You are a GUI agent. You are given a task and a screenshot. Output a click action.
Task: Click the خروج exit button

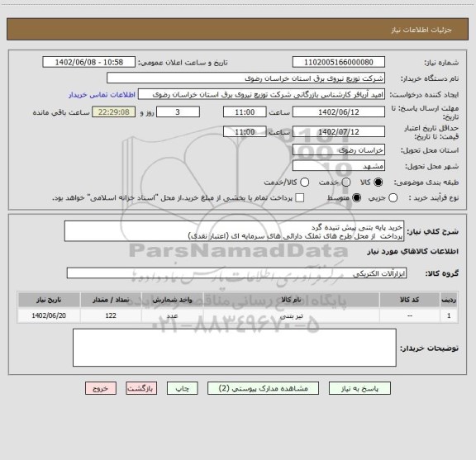pyautogui.click(x=101, y=388)
